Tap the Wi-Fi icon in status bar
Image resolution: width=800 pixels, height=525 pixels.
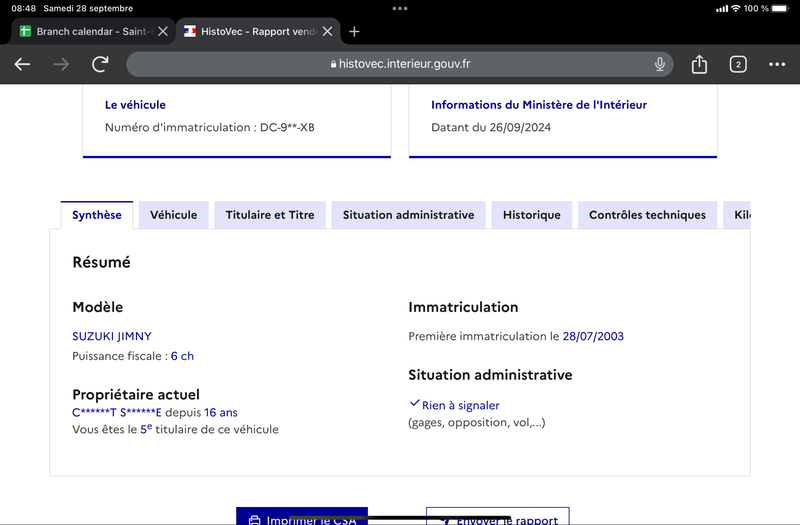[x=735, y=9]
